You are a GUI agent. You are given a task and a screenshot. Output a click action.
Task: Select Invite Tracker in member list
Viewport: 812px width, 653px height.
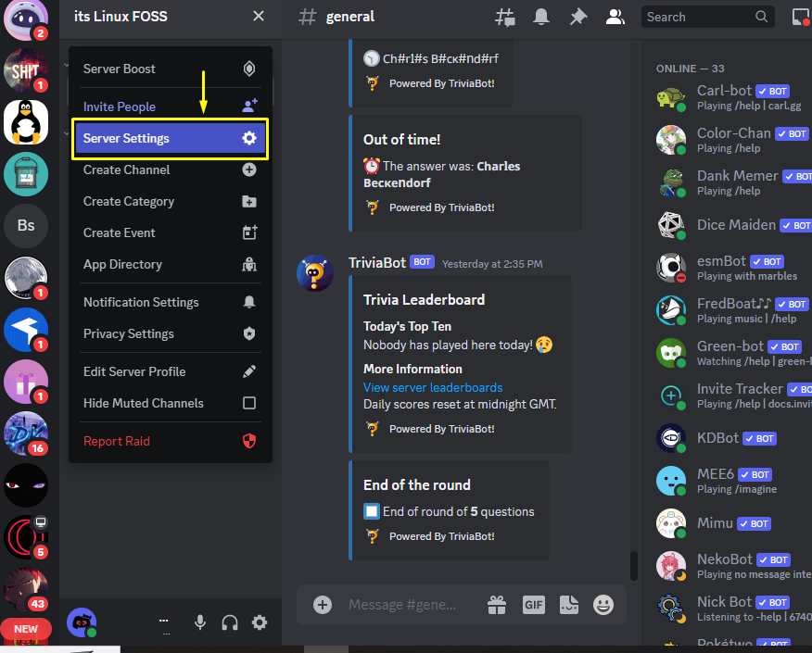tap(728, 396)
